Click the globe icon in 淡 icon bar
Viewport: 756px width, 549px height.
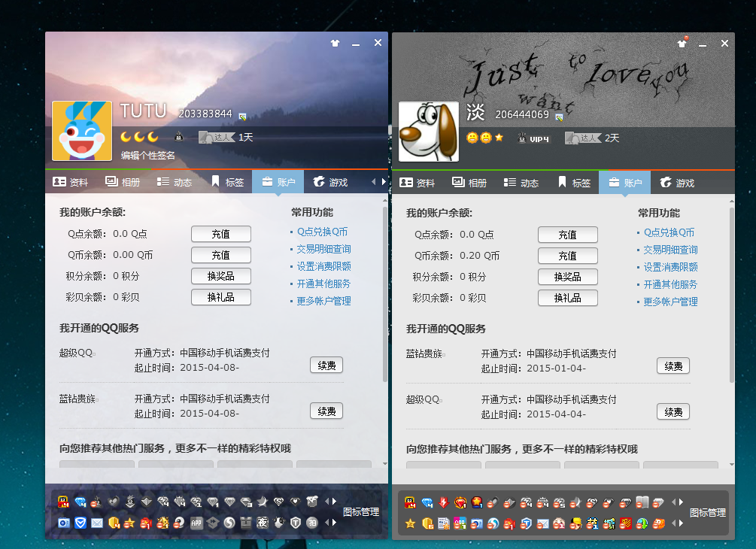[x=642, y=523]
